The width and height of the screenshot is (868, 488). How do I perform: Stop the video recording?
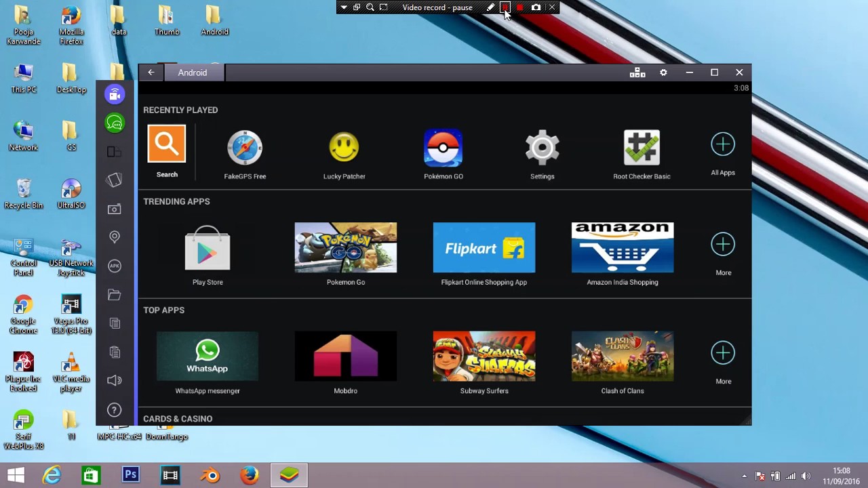coord(519,7)
